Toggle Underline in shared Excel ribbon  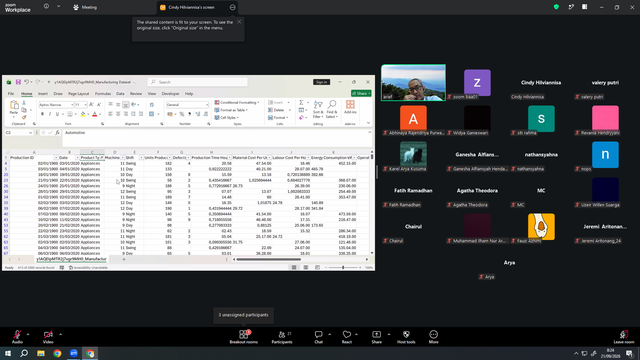tap(57, 114)
